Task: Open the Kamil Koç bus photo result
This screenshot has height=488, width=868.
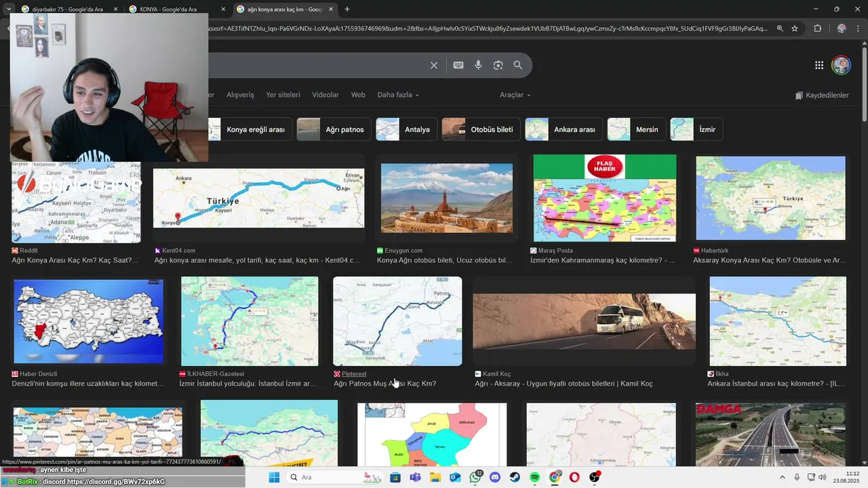Action: pyautogui.click(x=584, y=321)
